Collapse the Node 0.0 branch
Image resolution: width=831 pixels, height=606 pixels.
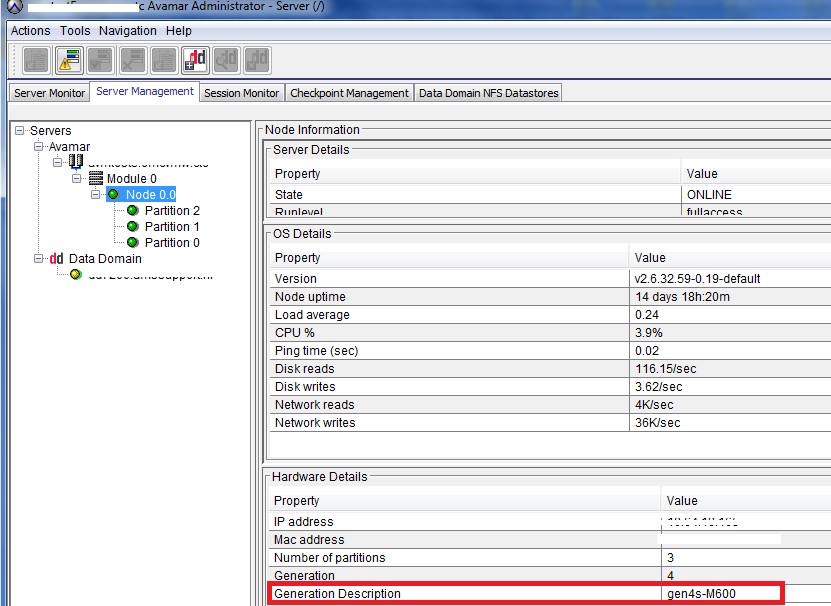[96, 194]
